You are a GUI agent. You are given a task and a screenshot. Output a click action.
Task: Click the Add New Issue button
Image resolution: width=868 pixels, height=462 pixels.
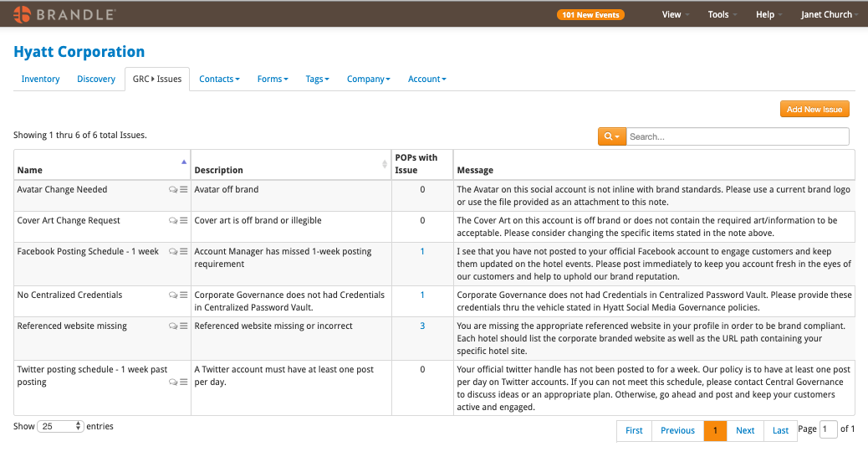pyautogui.click(x=814, y=109)
